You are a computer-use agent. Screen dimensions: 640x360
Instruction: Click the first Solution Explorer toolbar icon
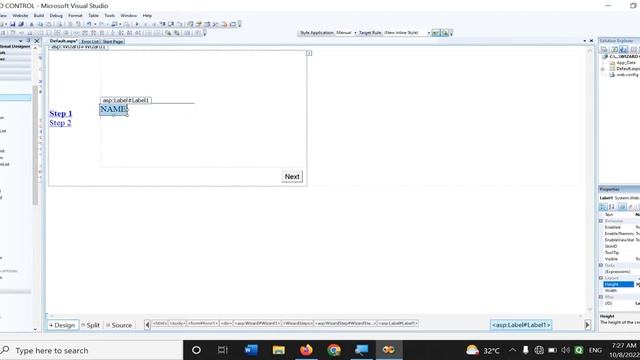(x=604, y=49)
